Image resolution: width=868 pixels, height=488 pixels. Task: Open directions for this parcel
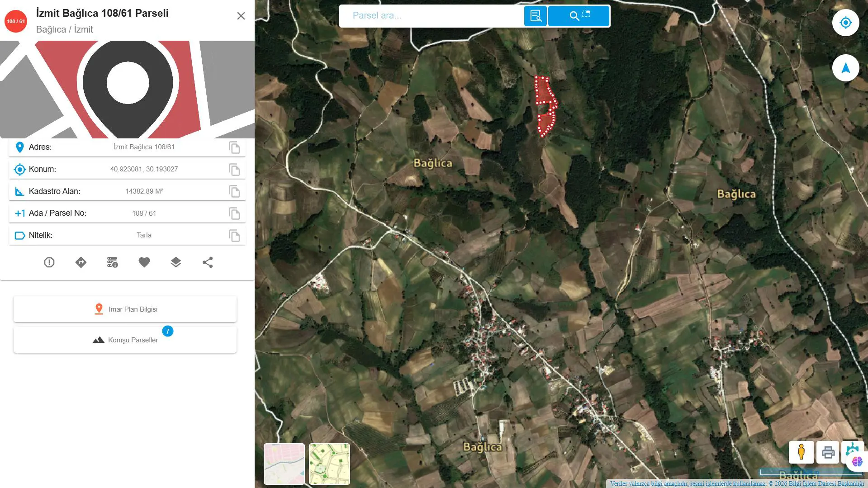pos(81,262)
